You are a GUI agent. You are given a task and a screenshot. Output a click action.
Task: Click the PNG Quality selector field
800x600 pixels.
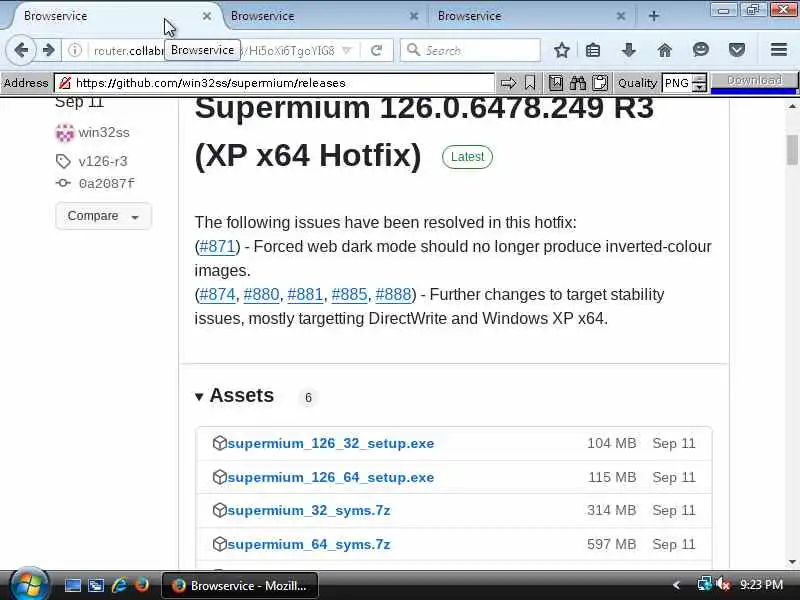click(678, 83)
